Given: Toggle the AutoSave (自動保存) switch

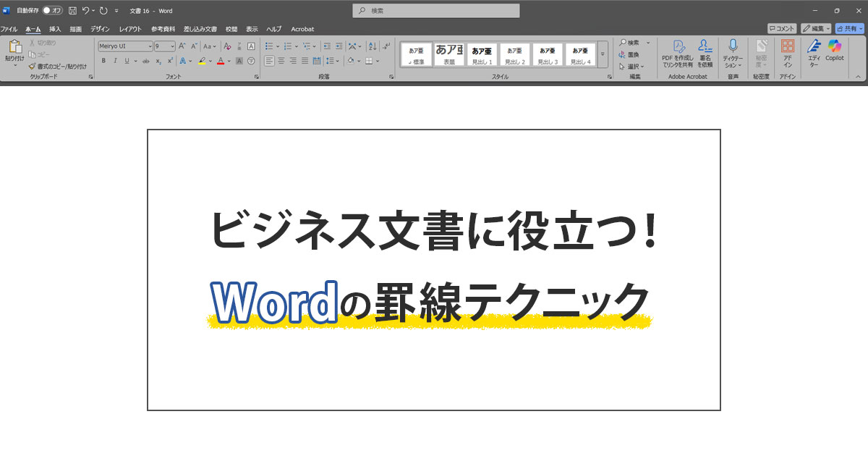Looking at the screenshot, I should (52, 11).
